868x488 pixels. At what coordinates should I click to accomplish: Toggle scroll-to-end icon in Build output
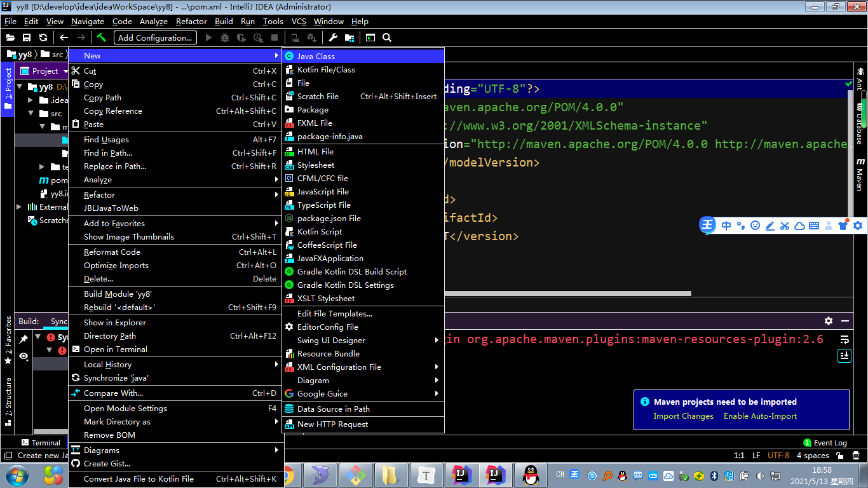pos(844,355)
